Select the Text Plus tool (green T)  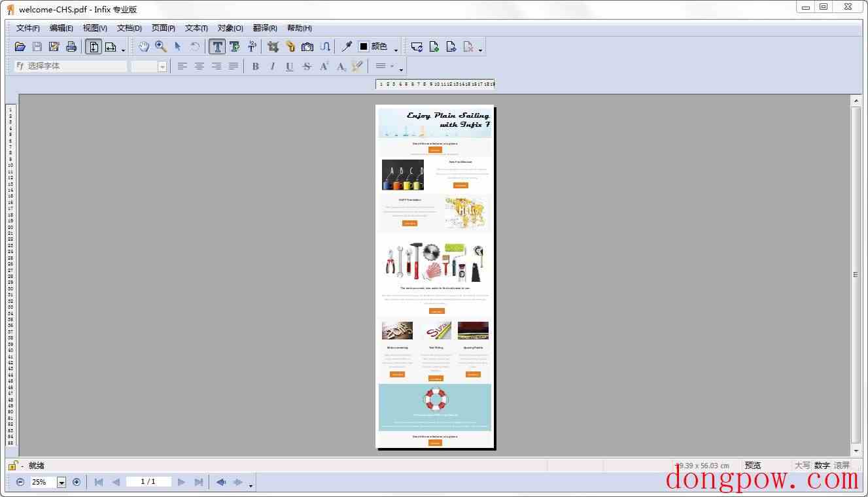click(x=234, y=46)
